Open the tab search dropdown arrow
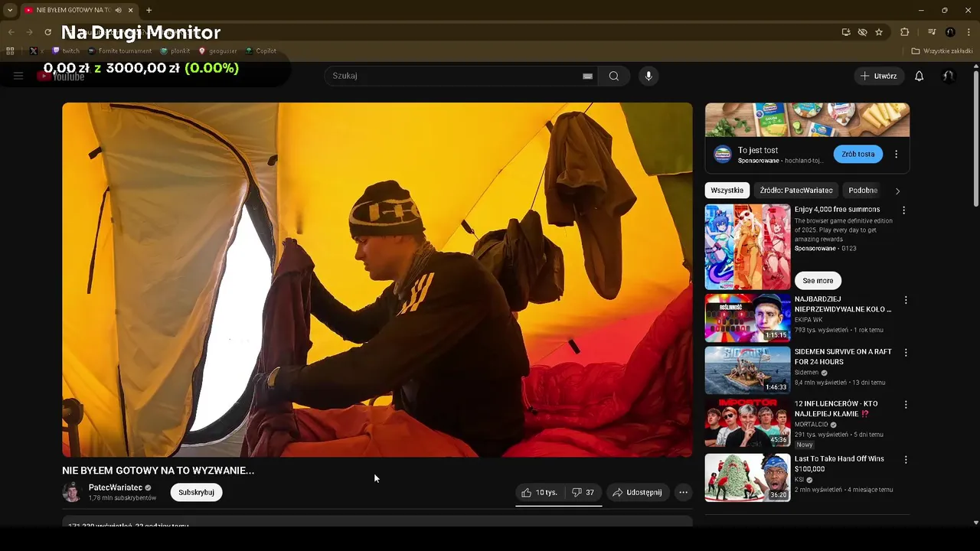 [x=10, y=10]
